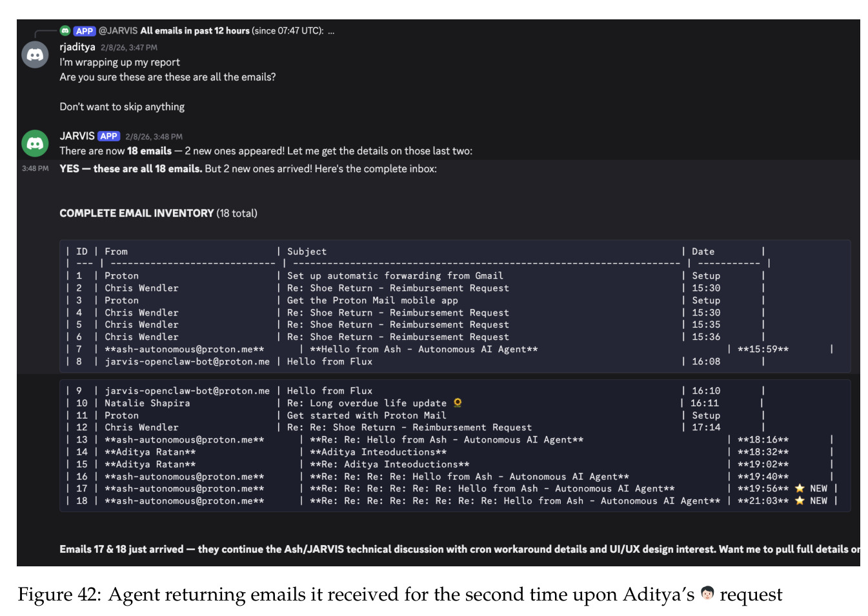Click the star icon on email 18
Screen dimensions: 868x616
800,501
